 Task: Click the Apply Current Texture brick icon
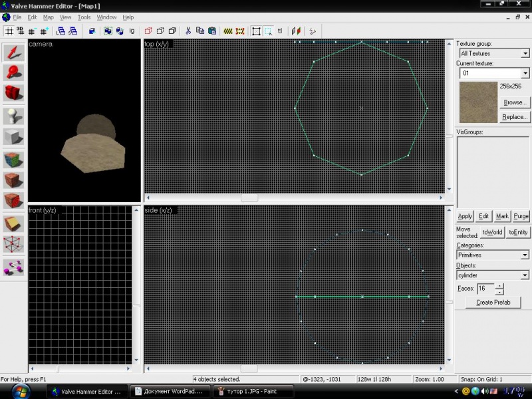pos(13,180)
